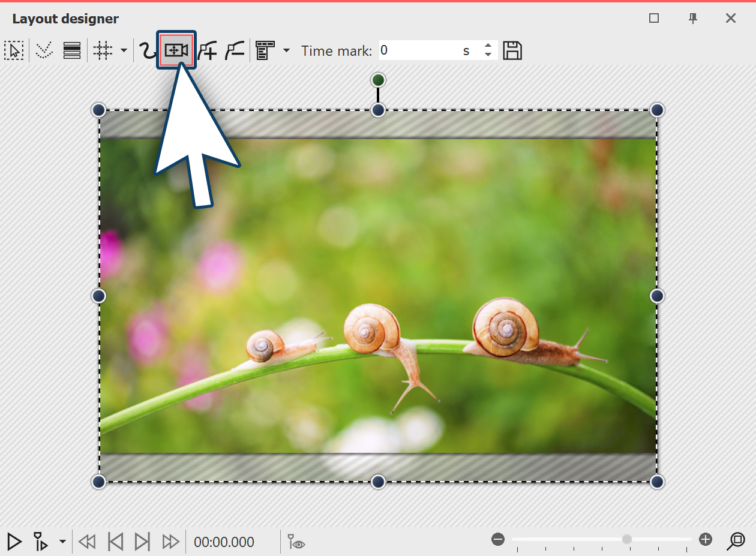Viewport: 756px width, 556px height.
Task: Select the multi-point selection tool
Action: 43,50
